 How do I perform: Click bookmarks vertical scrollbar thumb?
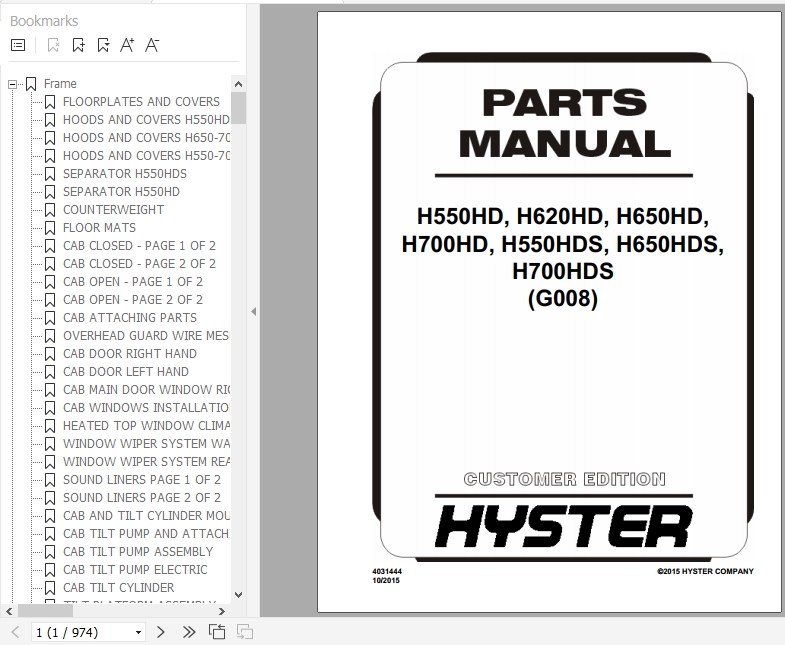tap(238, 108)
